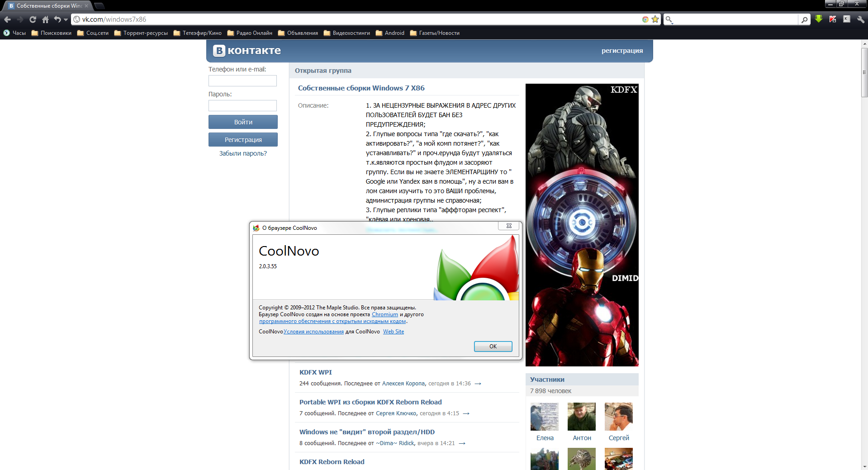
Task: Click the browser forward arrow
Action: 20,19
